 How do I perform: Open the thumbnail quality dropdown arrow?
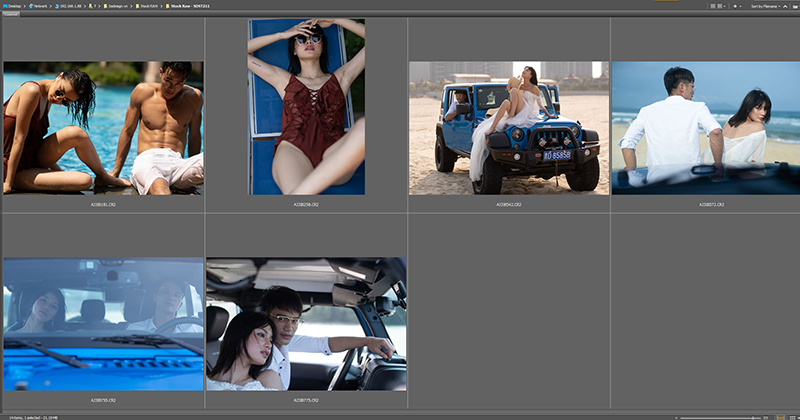[x=724, y=7]
